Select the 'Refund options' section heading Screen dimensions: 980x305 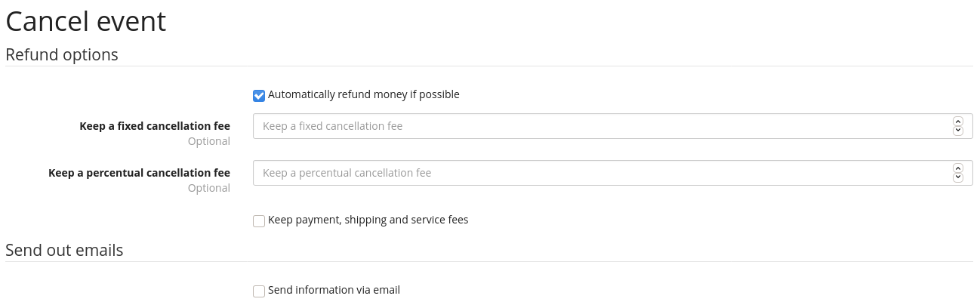coord(62,54)
